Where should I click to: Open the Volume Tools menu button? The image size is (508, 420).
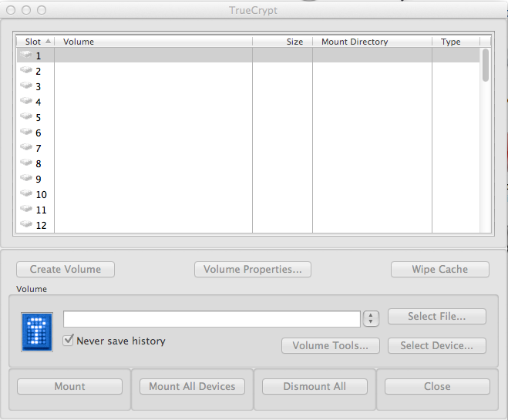330,346
